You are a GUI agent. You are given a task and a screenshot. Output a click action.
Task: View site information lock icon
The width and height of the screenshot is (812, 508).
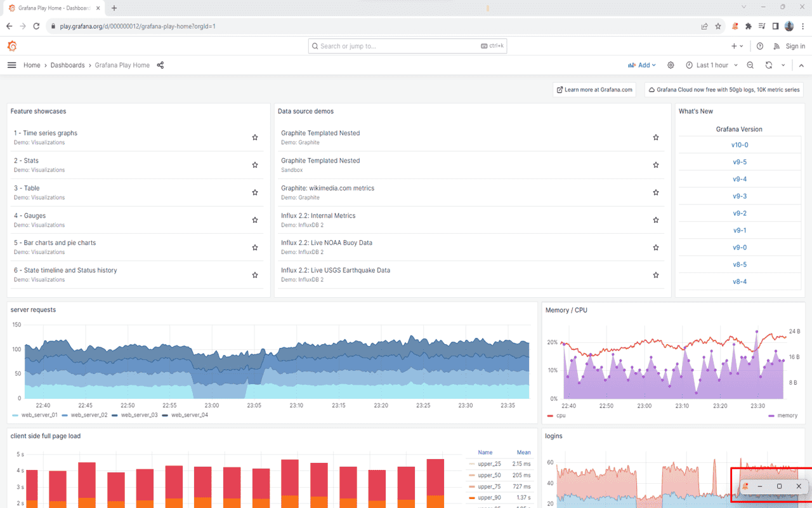(53, 26)
